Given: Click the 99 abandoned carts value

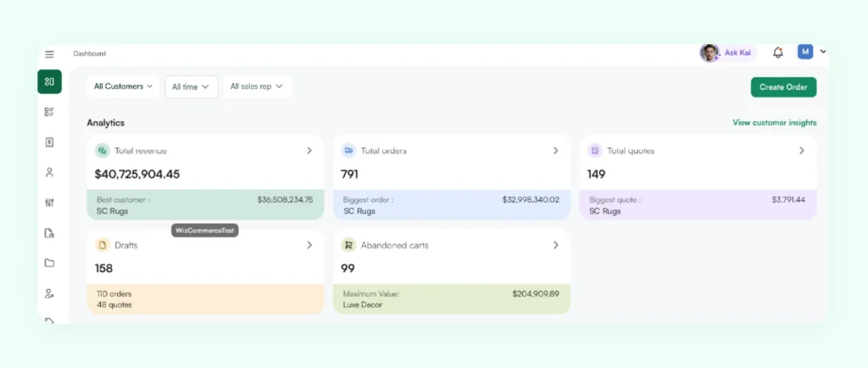Looking at the screenshot, I should (x=348, y=269).
